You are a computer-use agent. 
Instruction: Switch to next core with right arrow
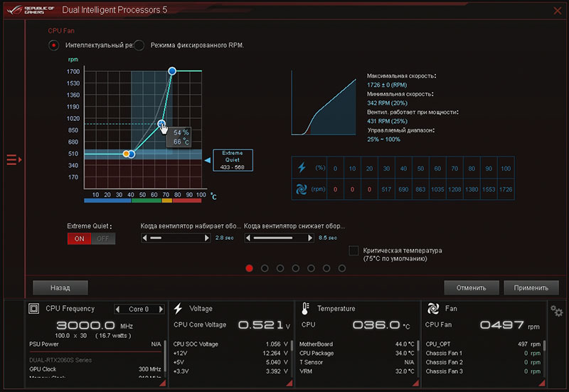pyautogui.click(x=161, y=309)
